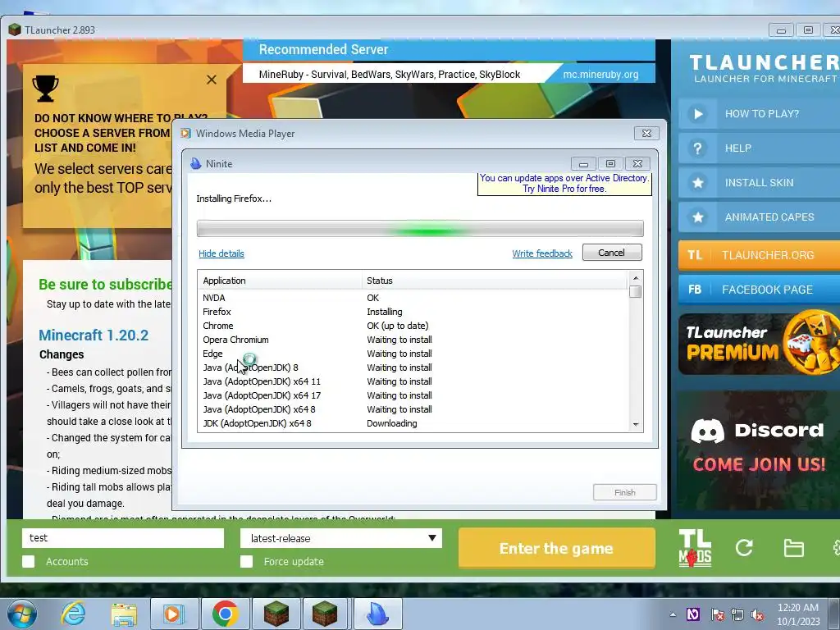
Task: Click the Ninite list scrollbar down arrow
Action: click(636, 425)
